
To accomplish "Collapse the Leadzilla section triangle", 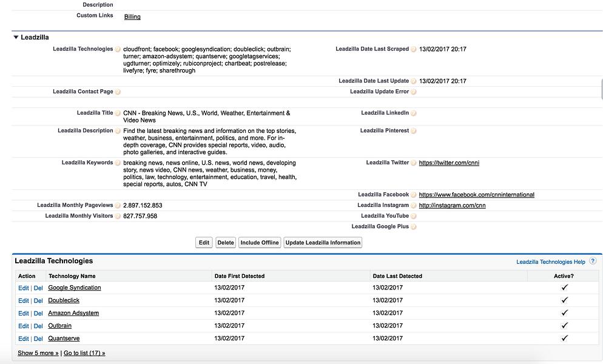I will (16, 38).
